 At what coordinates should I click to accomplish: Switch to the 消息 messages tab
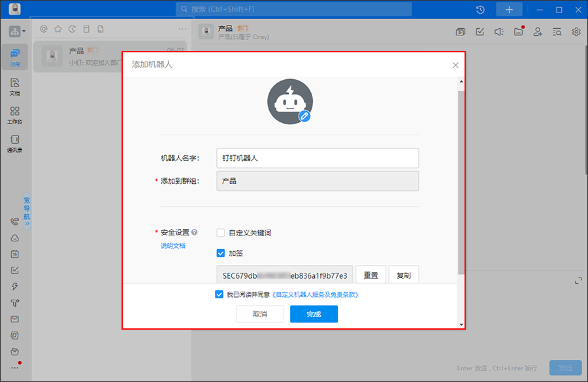(x=14, y=57)
